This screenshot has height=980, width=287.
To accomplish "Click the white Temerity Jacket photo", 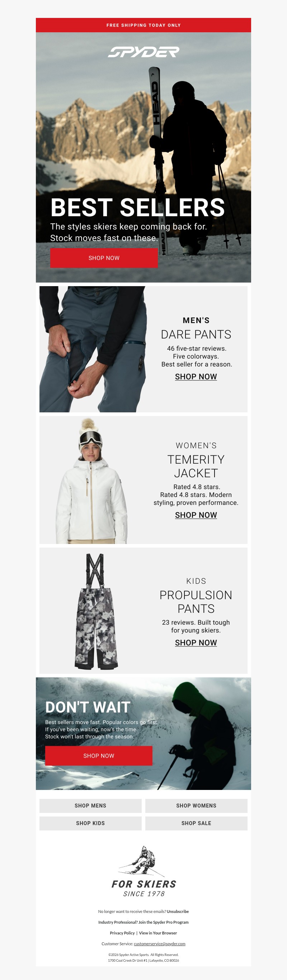I will coord(91,480).
